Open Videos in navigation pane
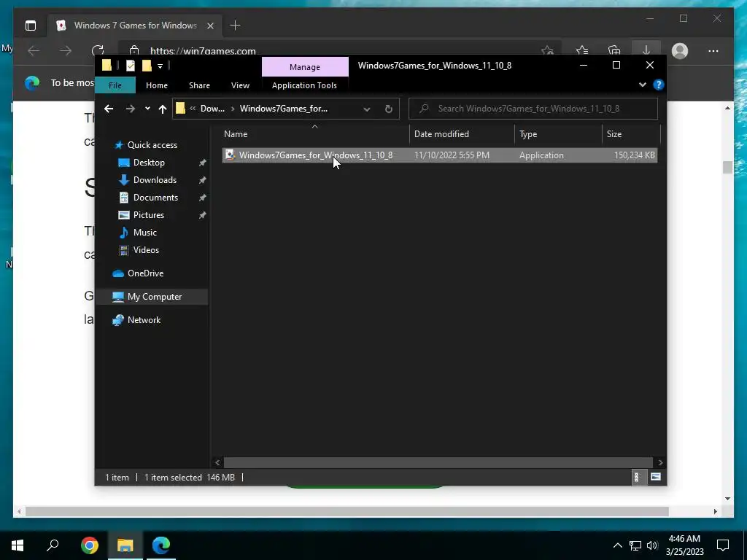The height and width of the screenshot is (560, 747). coord(146,250)
